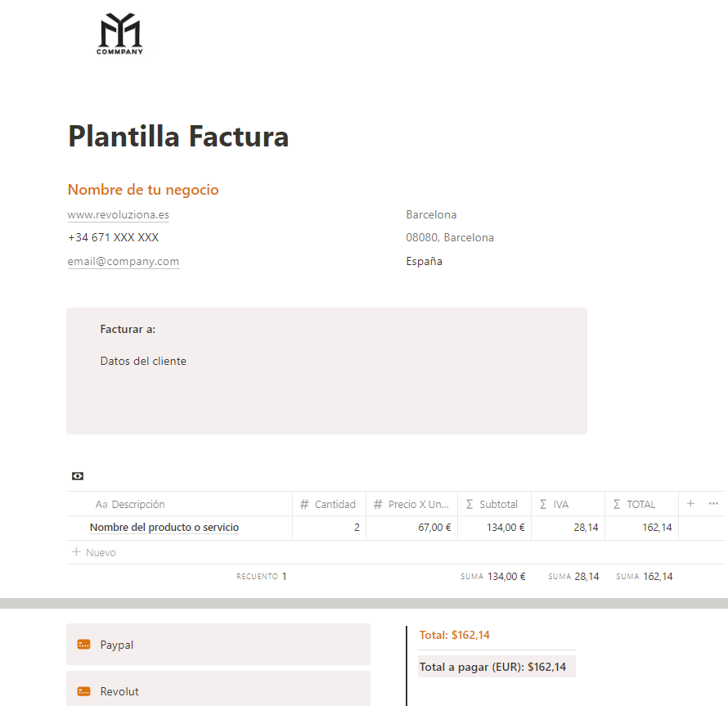Click the Plantilla Factura page title
This screenshot has width=728, height=706.
[x=178, y=136]
